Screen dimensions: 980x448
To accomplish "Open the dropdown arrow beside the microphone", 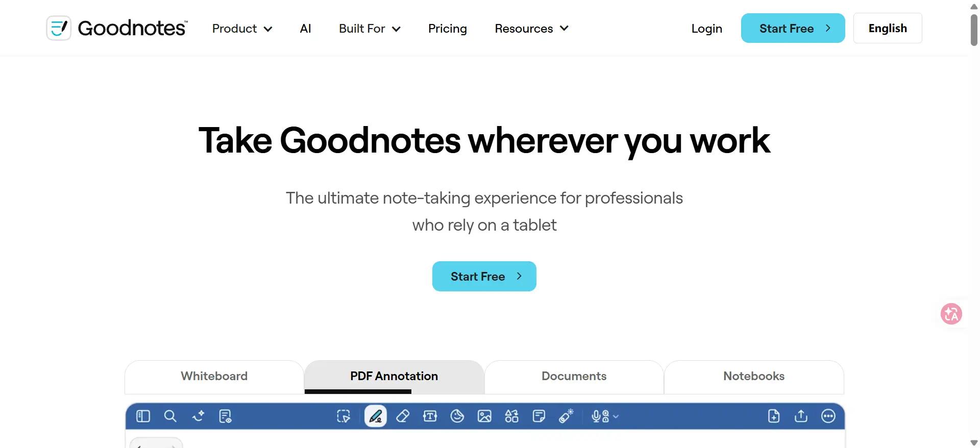I will (616, 417).
